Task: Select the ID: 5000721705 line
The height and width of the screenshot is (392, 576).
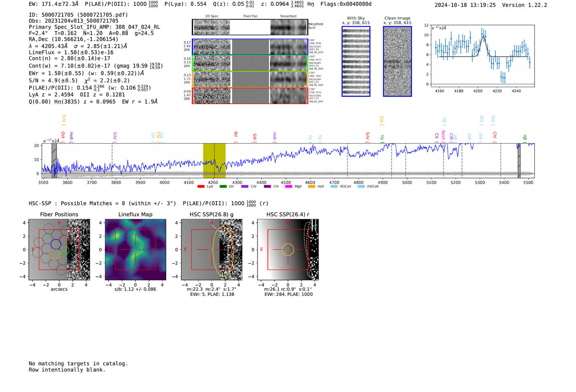Action: tap(78, 15)
